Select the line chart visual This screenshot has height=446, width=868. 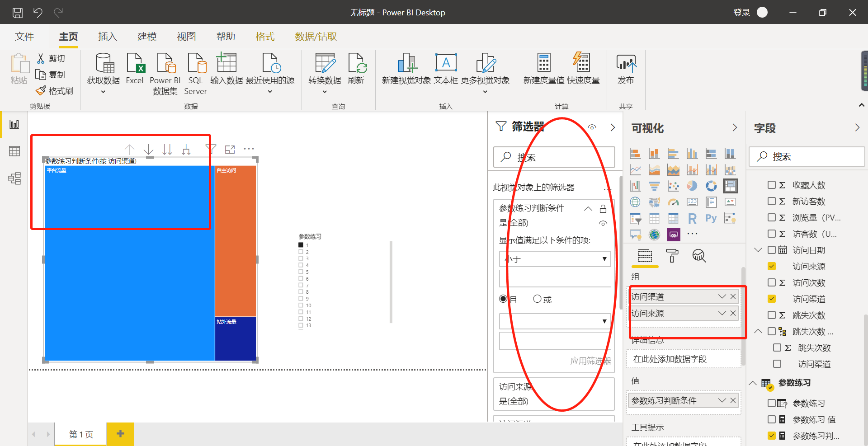pyautogui.click(x=635, y=170)
